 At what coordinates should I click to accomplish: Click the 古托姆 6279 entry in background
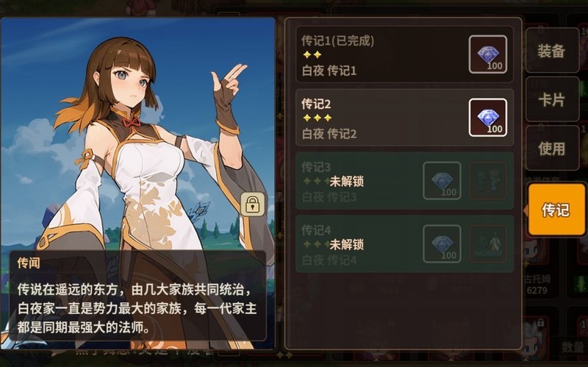[x=537, y=285]
